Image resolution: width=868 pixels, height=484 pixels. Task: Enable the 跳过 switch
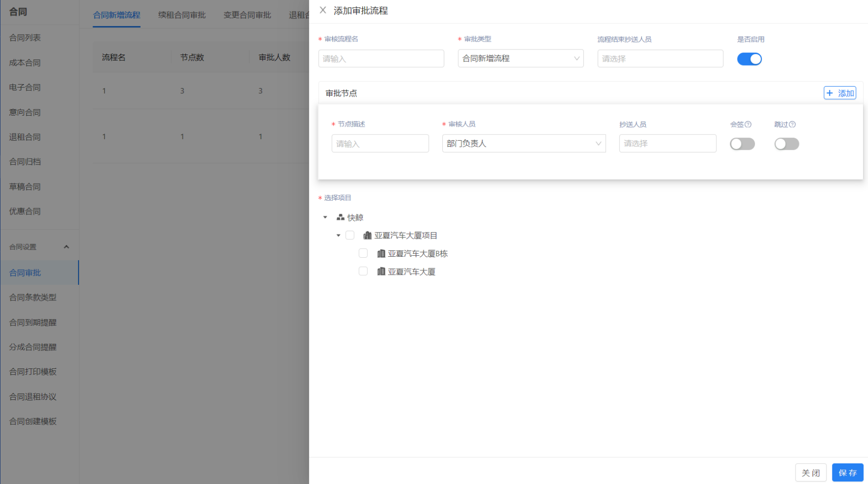click(786, 144)
